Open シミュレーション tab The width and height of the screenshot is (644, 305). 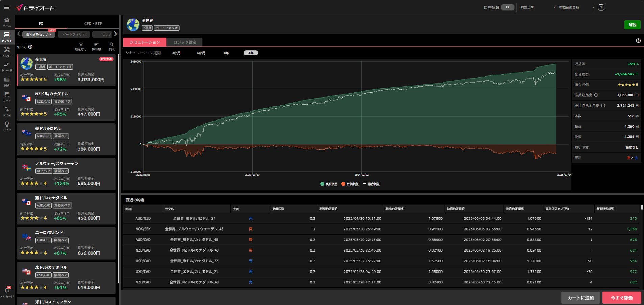pyautogui.click(x=145, y=42)
